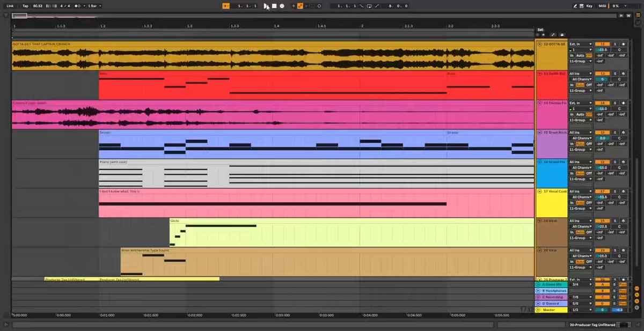Viewport: 644px width, 331px height.
Task: Click the Set locator button
Action: click(x=540, y=30)
